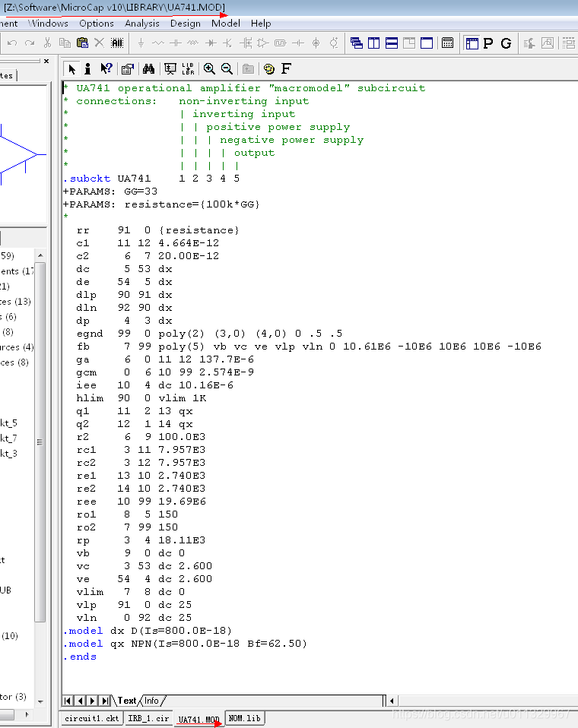Switch to UA741.MOD file tab
The height and width of the screenshot is (728, 578).
tap(198, 719)
